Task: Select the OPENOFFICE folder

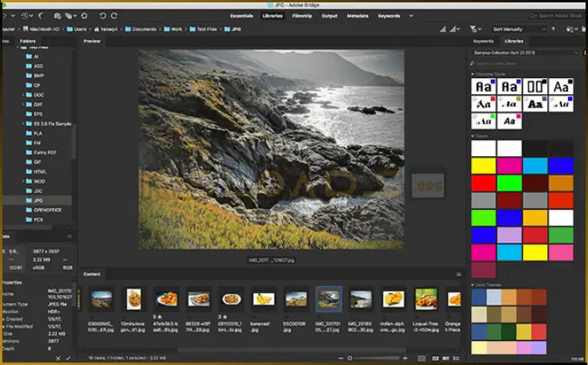Action: 44,210
